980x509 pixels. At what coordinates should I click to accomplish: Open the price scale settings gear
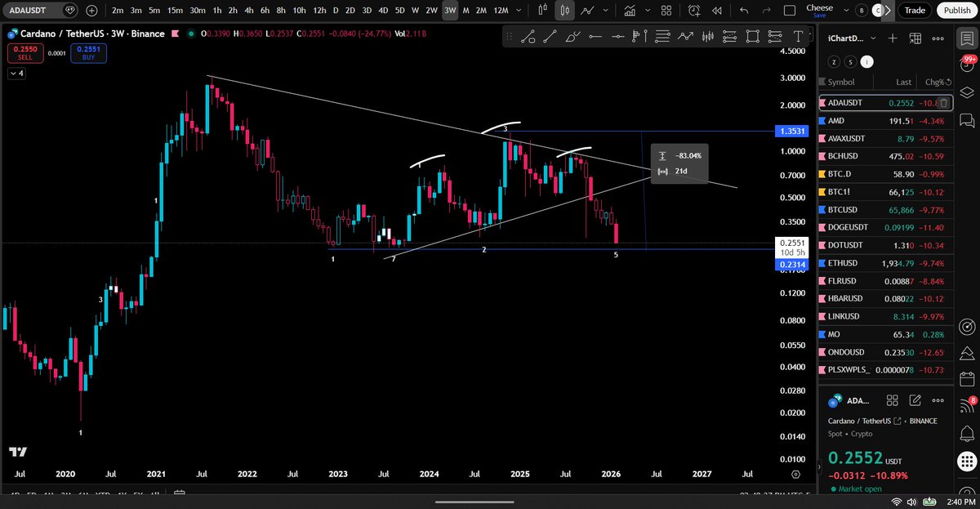(x=795, y=474)
